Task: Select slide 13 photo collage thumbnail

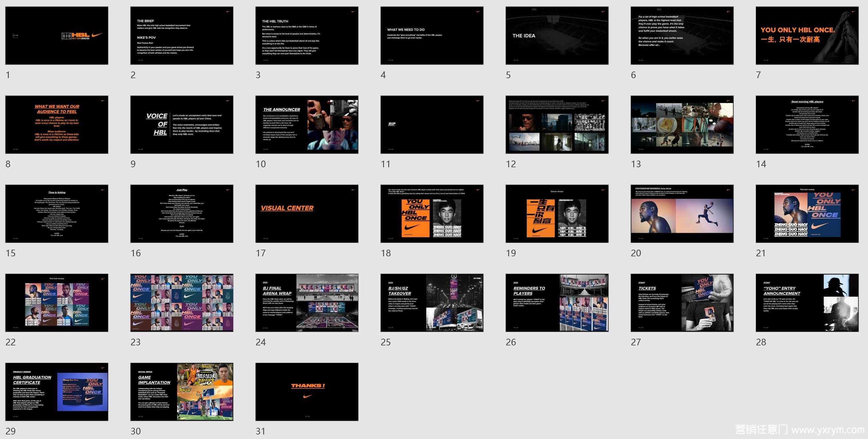Action: point(682,125)
